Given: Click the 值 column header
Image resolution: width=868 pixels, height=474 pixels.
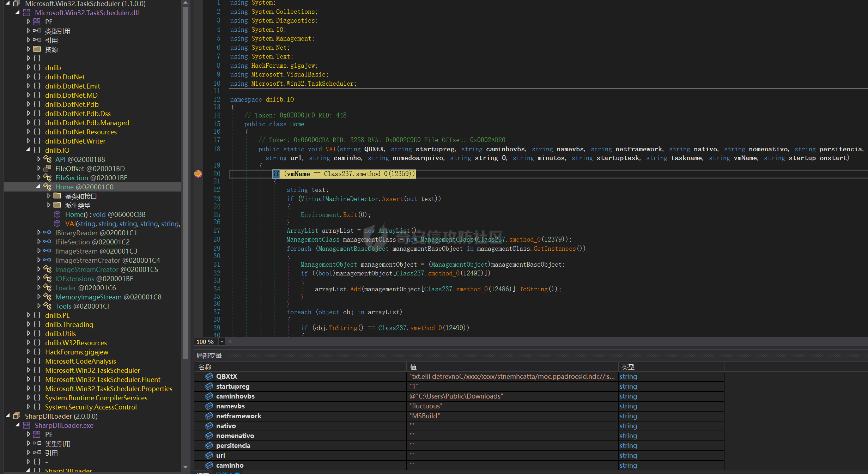Looking at the screenshot, I should (512, 367).
